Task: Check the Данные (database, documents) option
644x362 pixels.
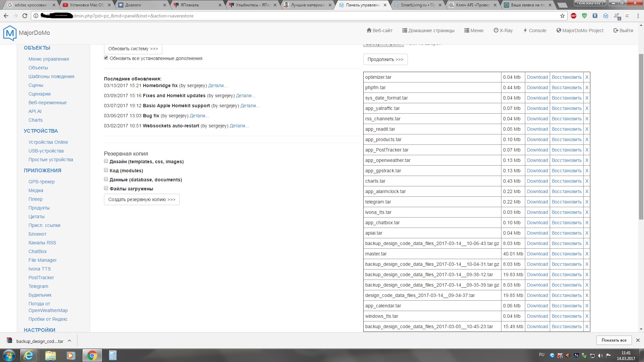Action: [x=106, y=179]
